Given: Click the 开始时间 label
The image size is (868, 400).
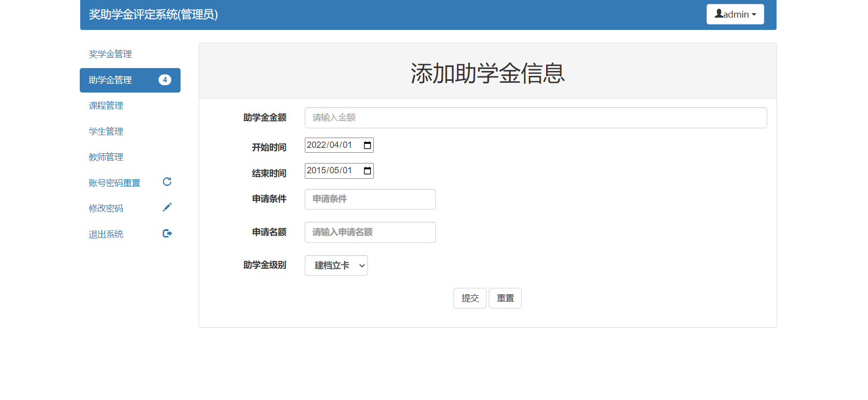Looking at the screenshot, I should (x=269, y=147).
